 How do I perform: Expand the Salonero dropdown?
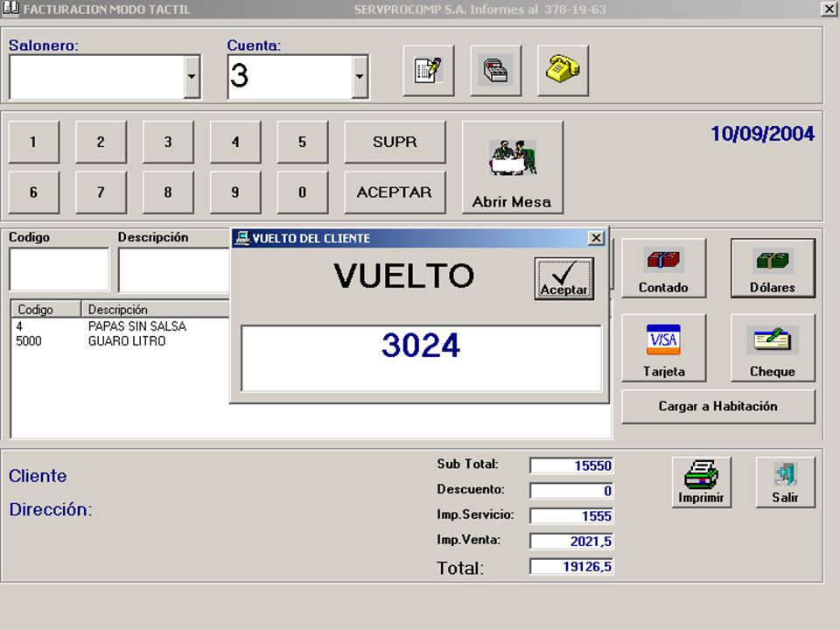coord(192,77)
